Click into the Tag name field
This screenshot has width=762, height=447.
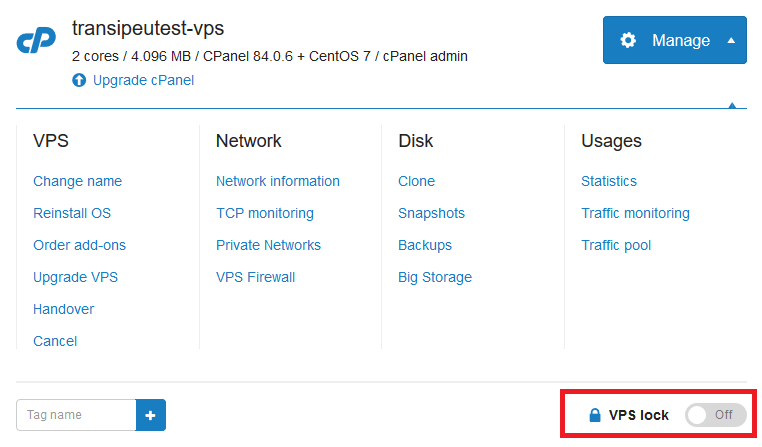[x=76, y=415]
